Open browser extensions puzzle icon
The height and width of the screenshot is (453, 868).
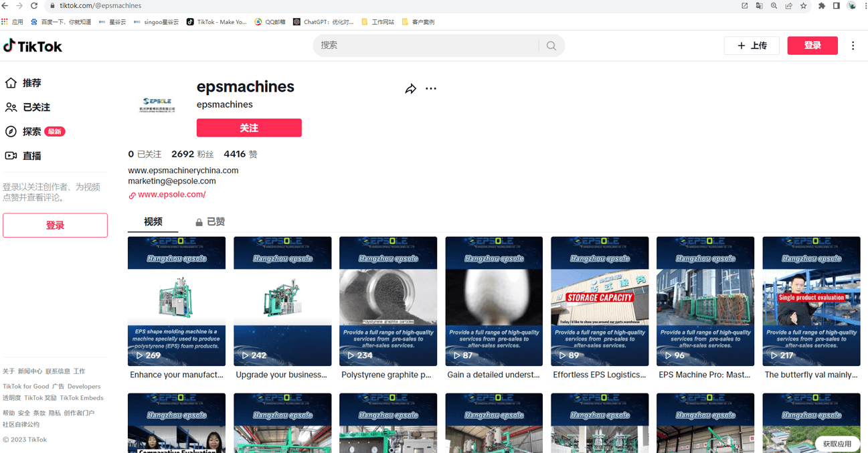(822, 5)
